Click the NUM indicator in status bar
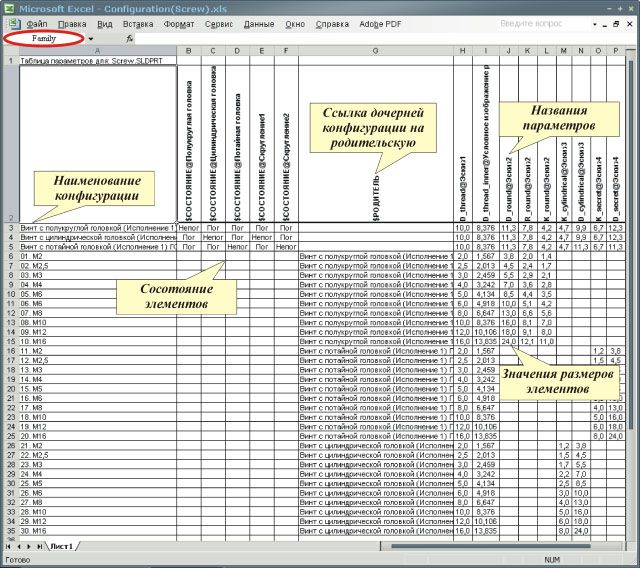The width and height of the screenshot is (640, 568). tap(552, 560)
